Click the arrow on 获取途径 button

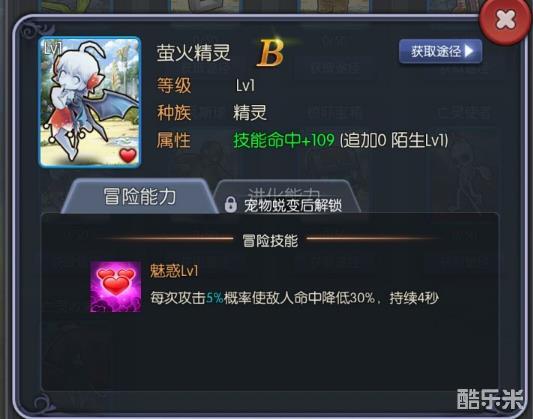(x=469, y=51)
